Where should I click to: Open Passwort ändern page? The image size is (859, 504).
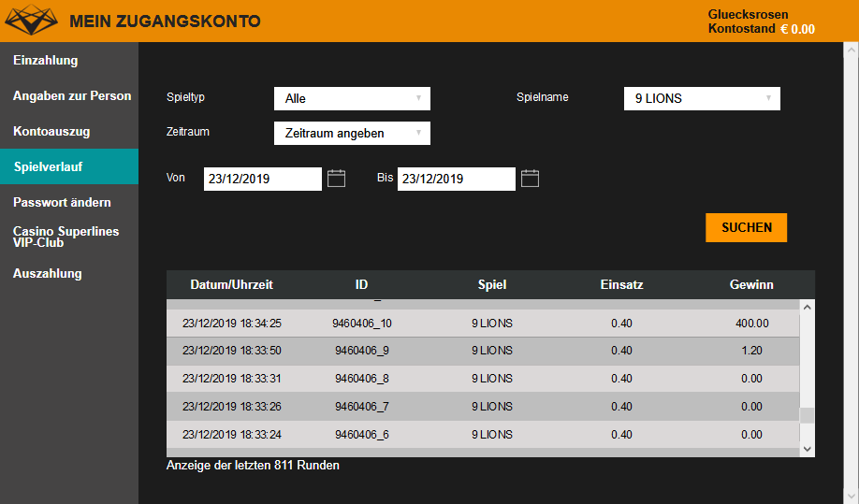62,202
